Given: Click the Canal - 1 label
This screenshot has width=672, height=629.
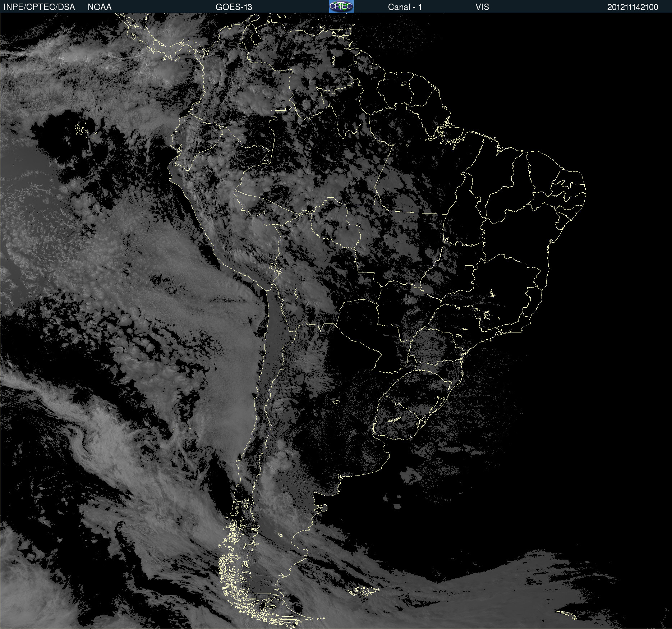Looking at the screenshot, I should pyautogui.click(x=405, y=7).
